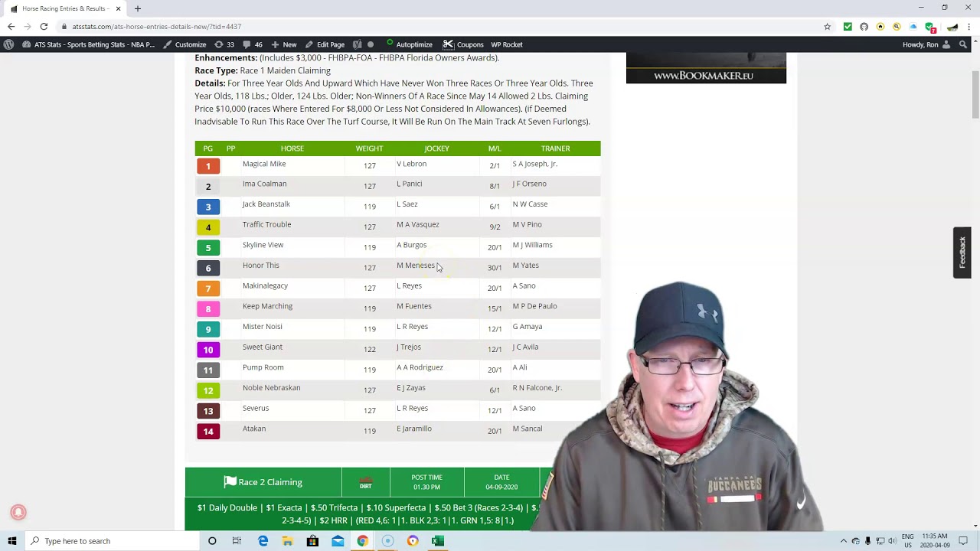Click the New content menu item
Viewport: 980px width, 551px height.
(284, 44)
